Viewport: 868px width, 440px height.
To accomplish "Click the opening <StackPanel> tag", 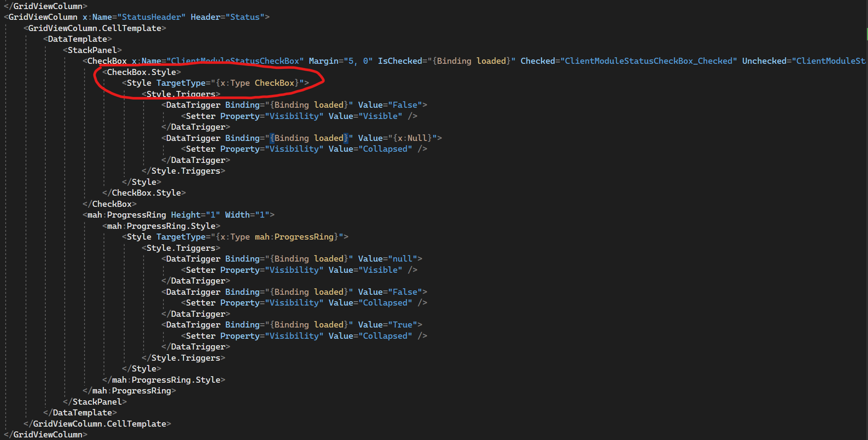I will 92,50.
